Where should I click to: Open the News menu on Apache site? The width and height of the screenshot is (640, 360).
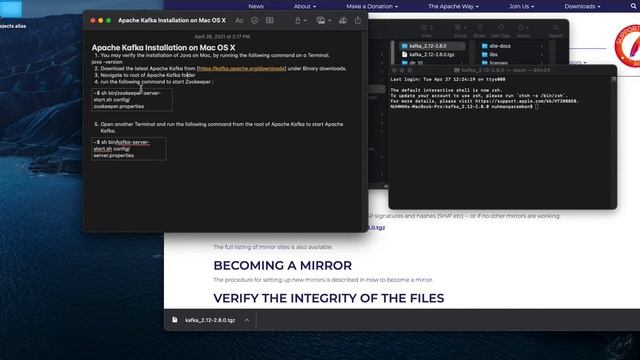click(x=256, y=6)
